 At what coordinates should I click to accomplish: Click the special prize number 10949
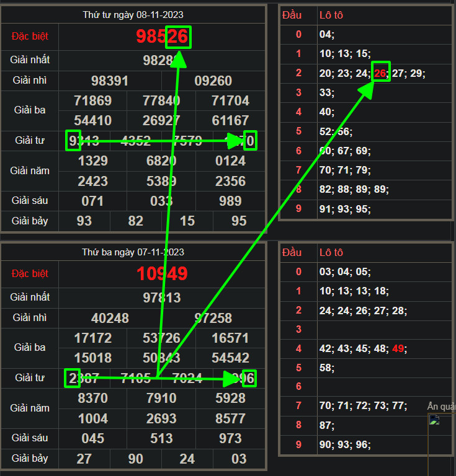click(162, 274)
